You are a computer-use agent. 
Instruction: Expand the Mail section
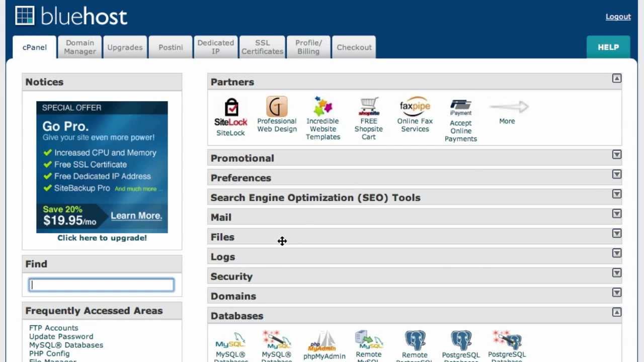[x=617, y=214]
